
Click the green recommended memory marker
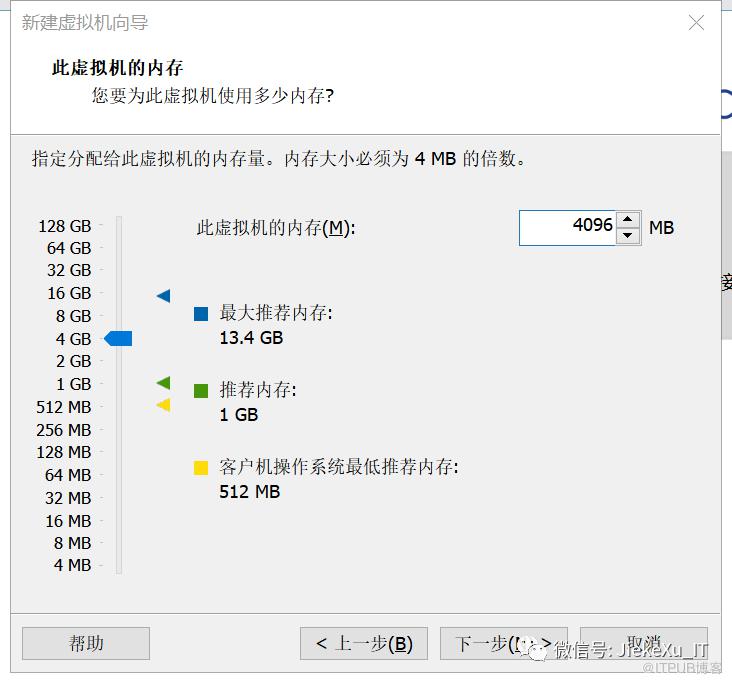pos(164,383)
